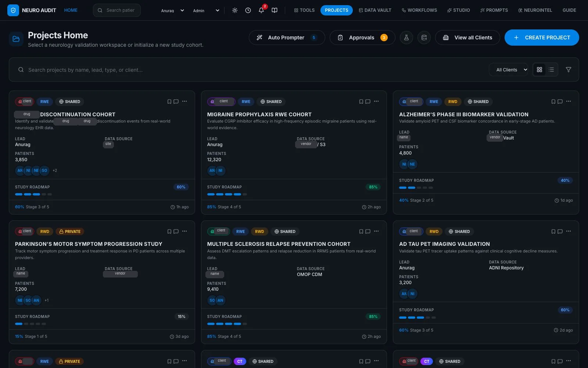Open more options on Discontinuation Cohort card

coord(184,101)
